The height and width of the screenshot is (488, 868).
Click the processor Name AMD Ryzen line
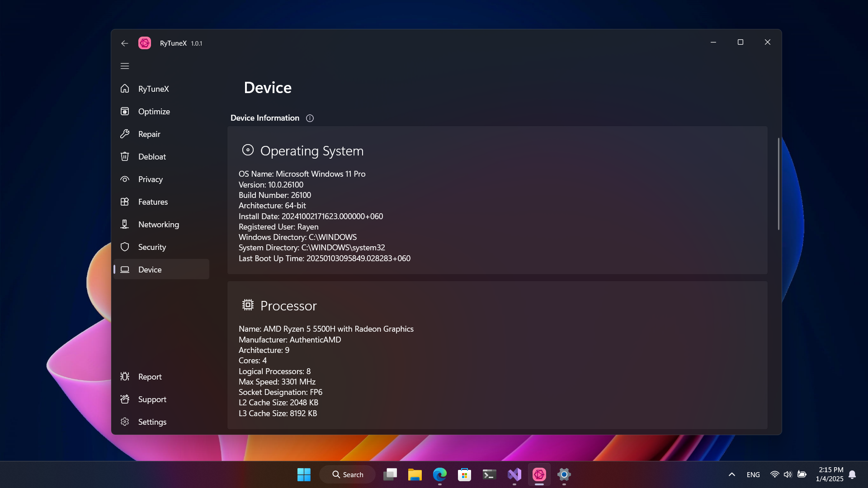326,329
